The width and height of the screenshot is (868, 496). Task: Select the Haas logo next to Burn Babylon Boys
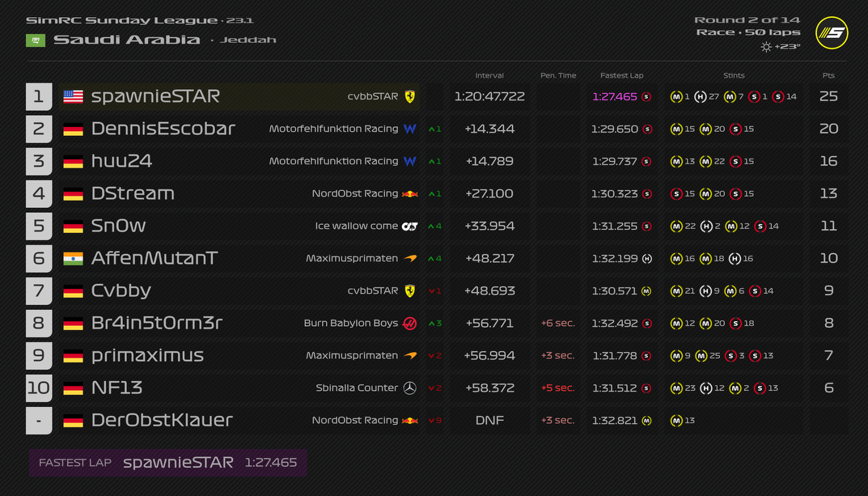pos(410,323)
